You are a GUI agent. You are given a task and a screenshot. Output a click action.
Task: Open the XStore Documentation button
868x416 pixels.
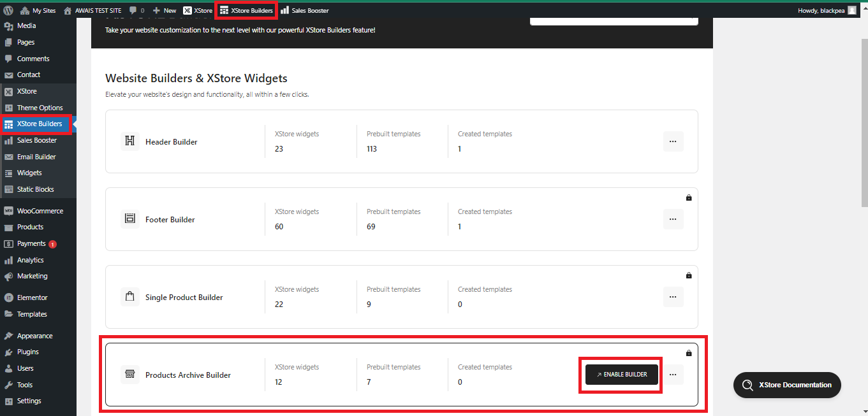(787, 385)
